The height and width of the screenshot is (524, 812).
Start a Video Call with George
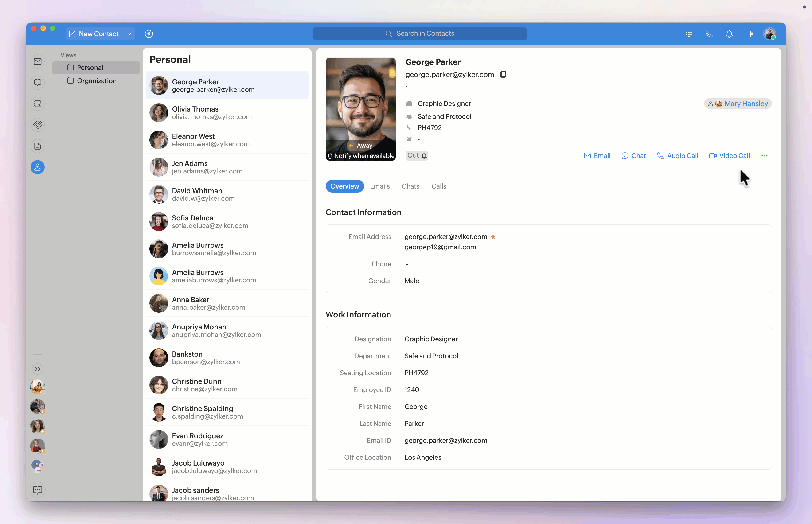[x=729, y=156]
